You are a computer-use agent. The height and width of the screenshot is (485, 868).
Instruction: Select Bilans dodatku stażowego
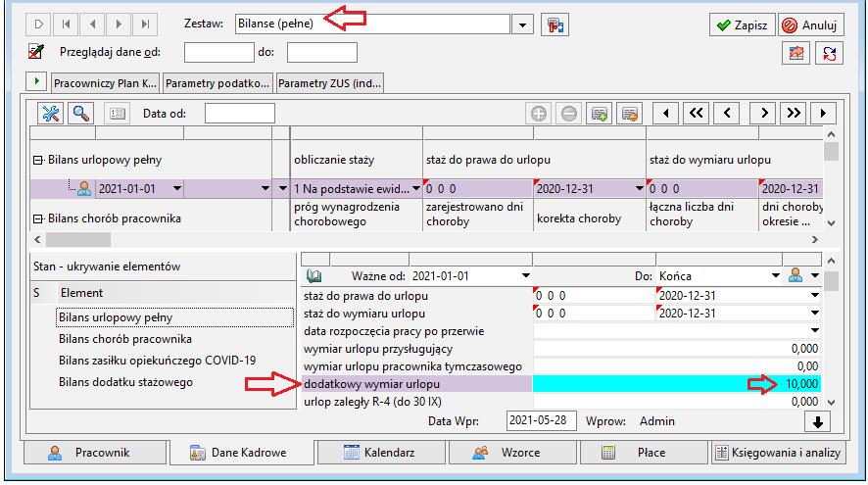[125, 382]
